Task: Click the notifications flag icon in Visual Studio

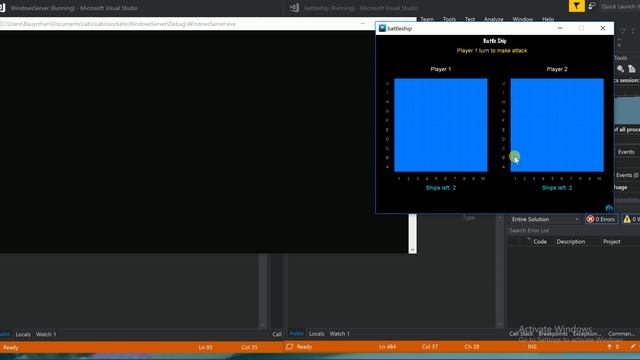Action: point(576,6)
